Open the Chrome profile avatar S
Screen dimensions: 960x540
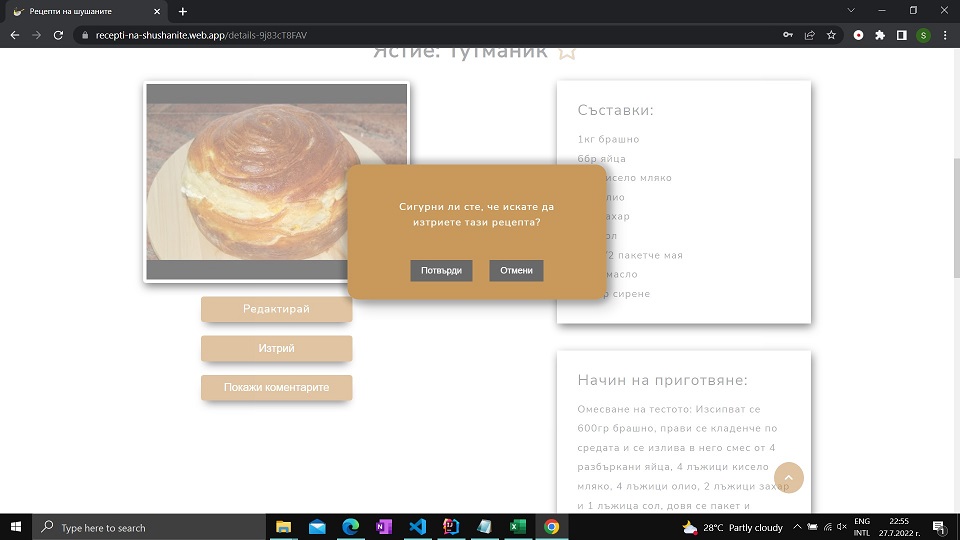(923, 36)
